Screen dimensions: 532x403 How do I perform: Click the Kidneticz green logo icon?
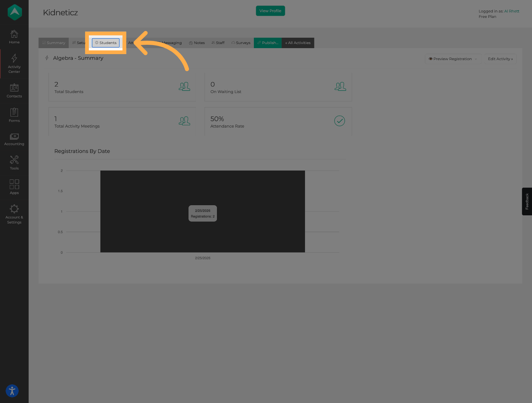[x=15, y=12]
